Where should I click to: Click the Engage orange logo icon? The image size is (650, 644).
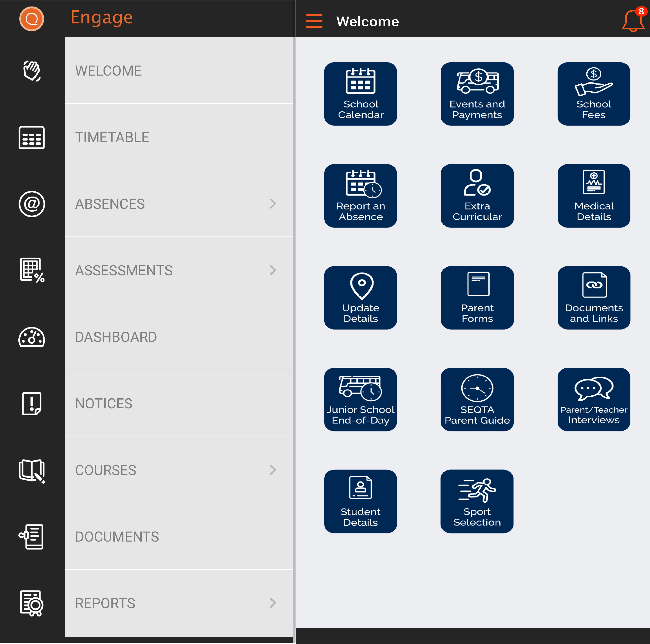tap(32, 19)
